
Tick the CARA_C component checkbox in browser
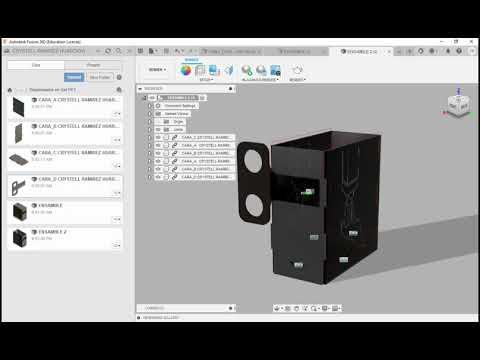tap(166, 137)
